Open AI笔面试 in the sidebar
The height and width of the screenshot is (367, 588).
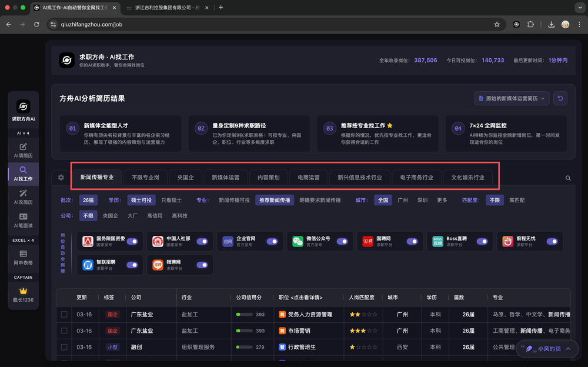click(x=23, y=221)
